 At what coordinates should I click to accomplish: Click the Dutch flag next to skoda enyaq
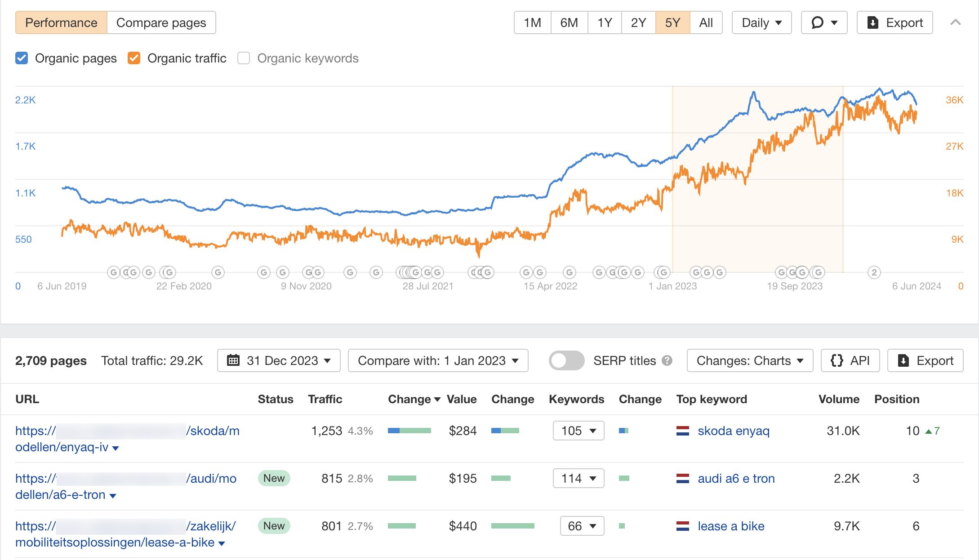click(683, 431)
